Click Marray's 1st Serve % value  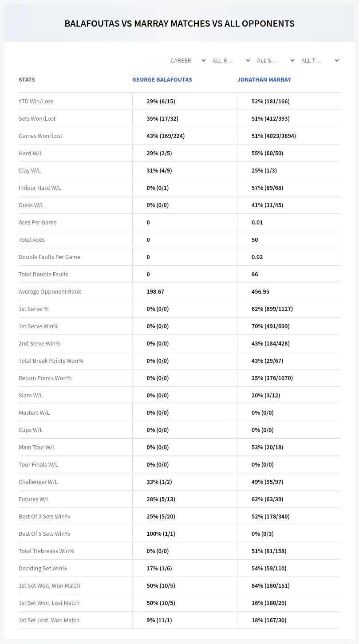tap(272, 309)
